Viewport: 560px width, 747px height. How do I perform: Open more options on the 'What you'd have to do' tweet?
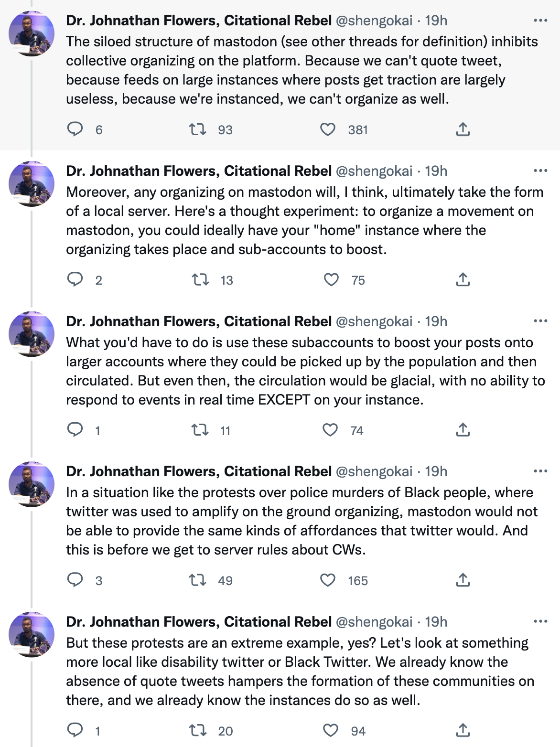click(540, 321)
